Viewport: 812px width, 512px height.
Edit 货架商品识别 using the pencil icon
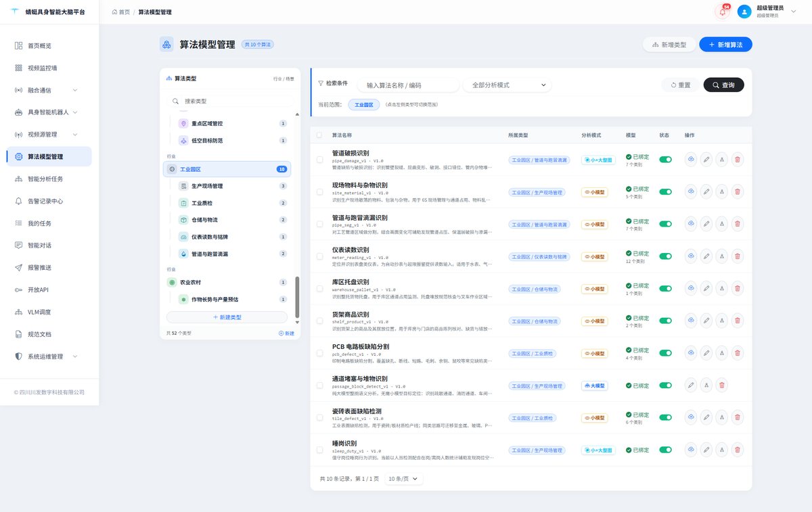click(706, 321)
